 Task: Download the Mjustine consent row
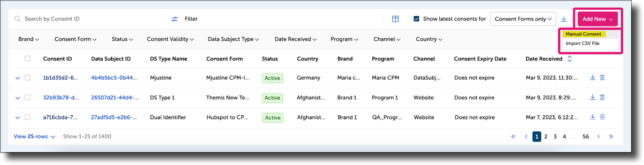(592, 77)
